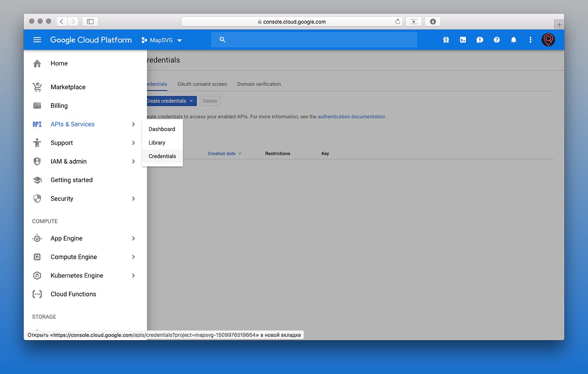Expand the APIs & Services submenu chevron
Screen dimensions: 588x374
click(133, 124)
